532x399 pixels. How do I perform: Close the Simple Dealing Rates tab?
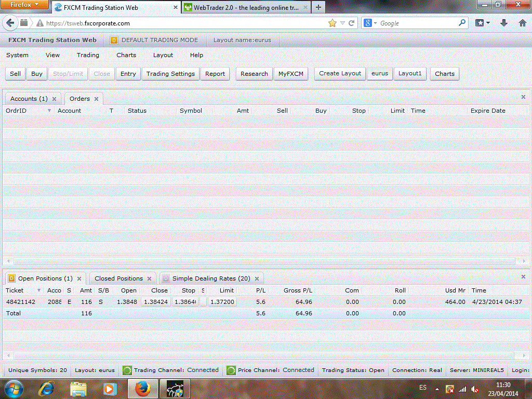coord(257,278)
